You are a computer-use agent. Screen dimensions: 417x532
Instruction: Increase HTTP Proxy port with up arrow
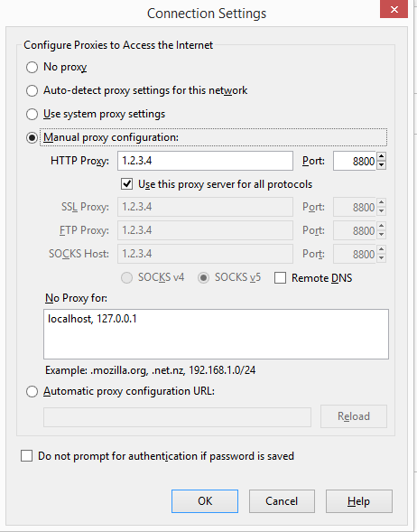click(382, 156)
